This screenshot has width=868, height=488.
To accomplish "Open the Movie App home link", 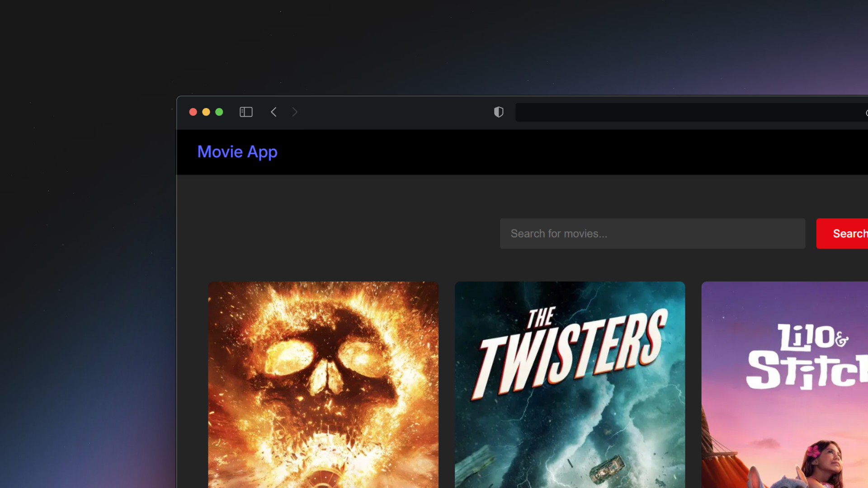I will pos(237,152).
